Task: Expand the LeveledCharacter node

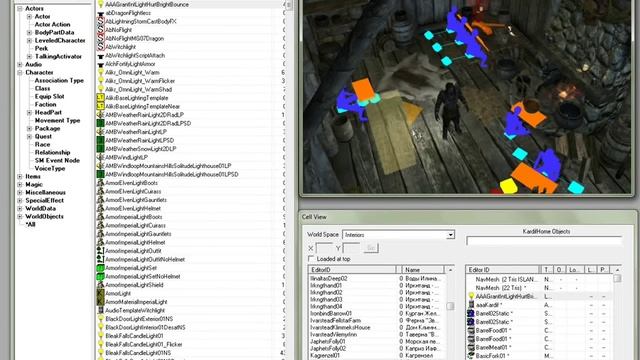Action: (x=29, y=40)
